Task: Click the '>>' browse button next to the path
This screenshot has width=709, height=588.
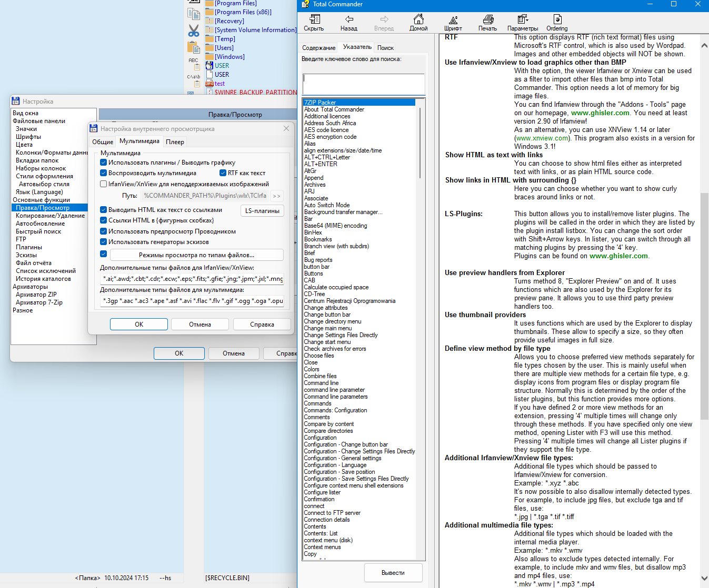Action: click(277, 196)
